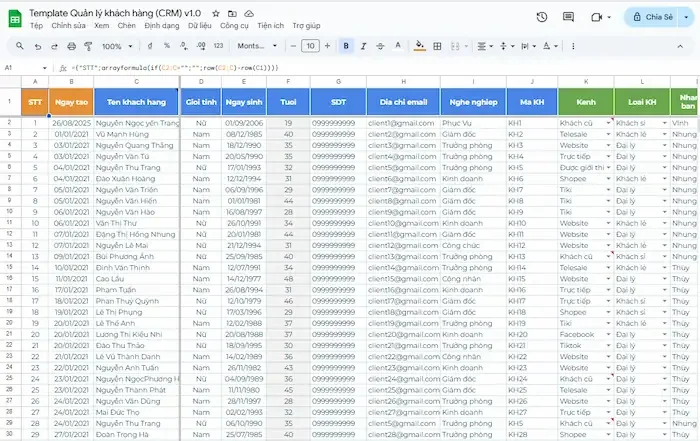Open fill color picker
Screen dimensions: 700x441
tap(420, 46)
